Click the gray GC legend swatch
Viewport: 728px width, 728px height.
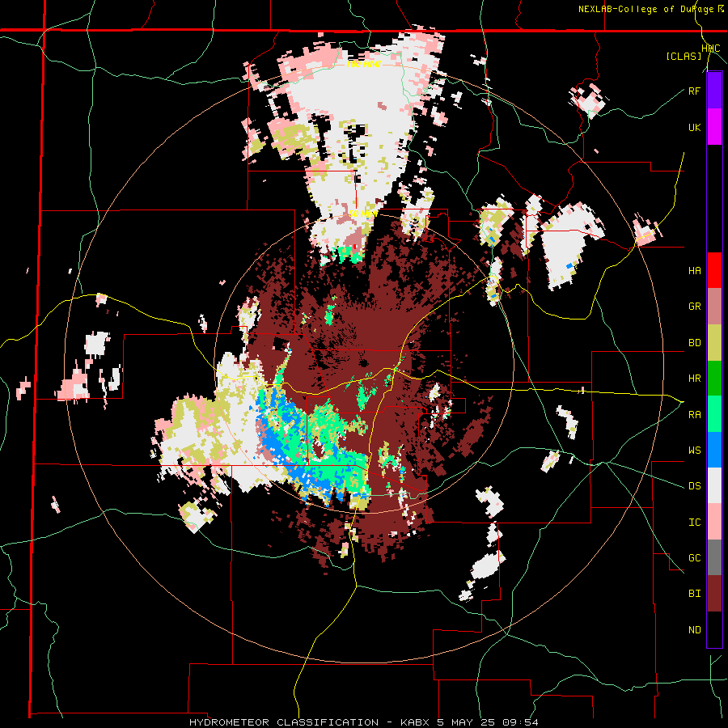[714, 557]
